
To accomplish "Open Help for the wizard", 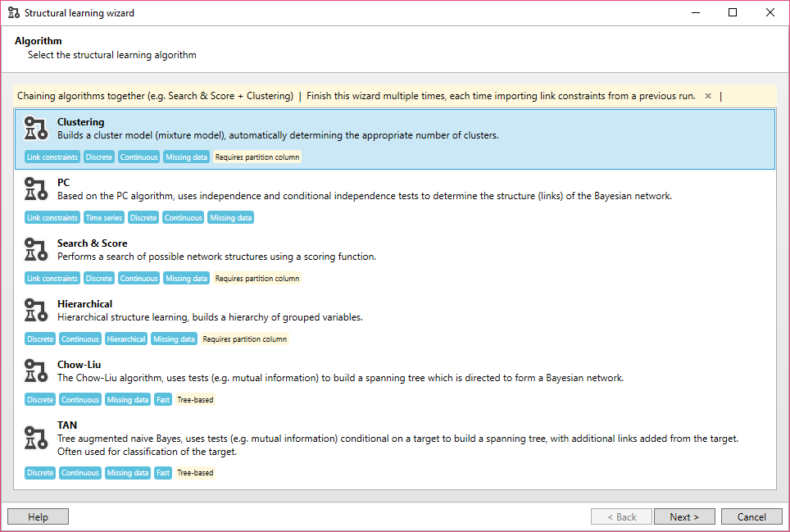I will [38, 516].
